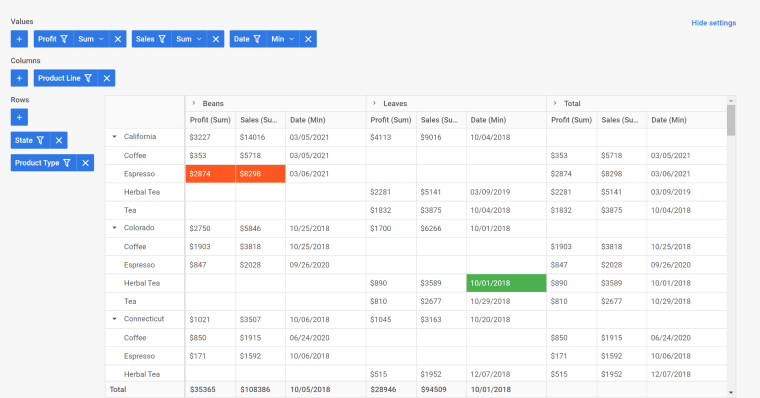Image resolution: width=760 pixels, height=398 pixels.
Task: Click the Sales field chip label
Action: (x=145, y=39)
